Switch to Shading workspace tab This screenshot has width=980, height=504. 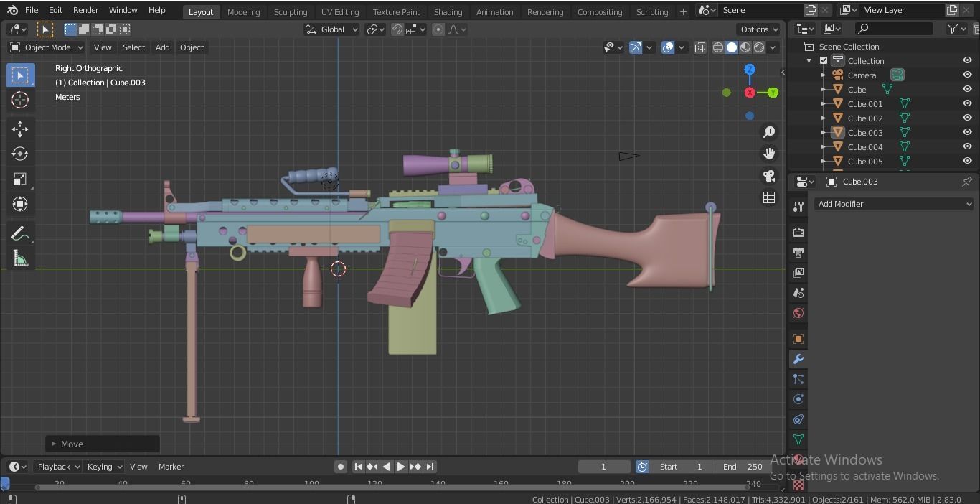pos(448,11)
